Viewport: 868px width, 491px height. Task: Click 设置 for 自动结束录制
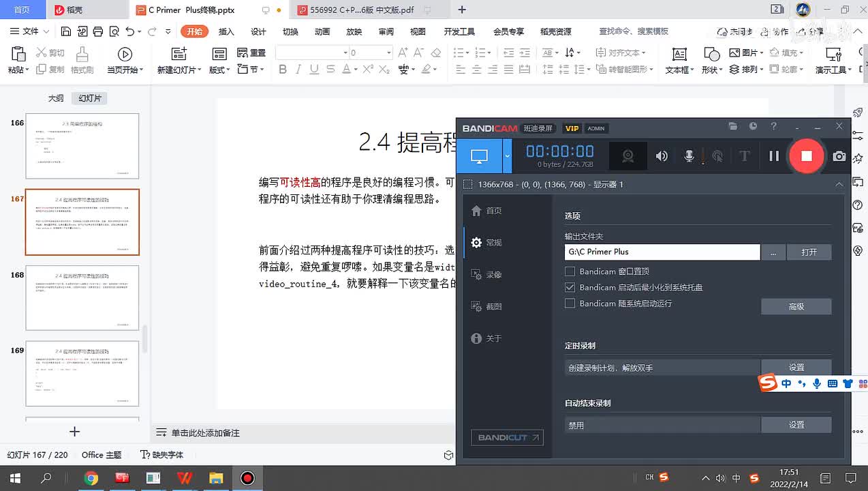[x=796, y=425]
